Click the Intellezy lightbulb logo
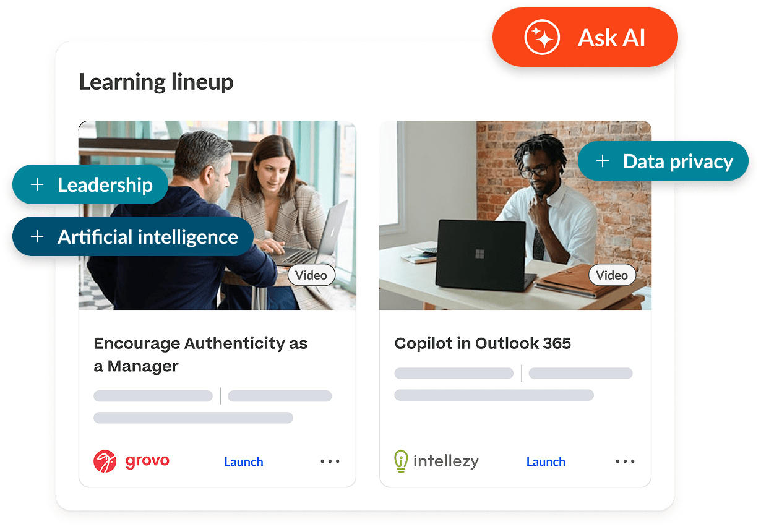The height and width of the screenshot is (532, 761). pyautogui.click(x=401, y=461)
